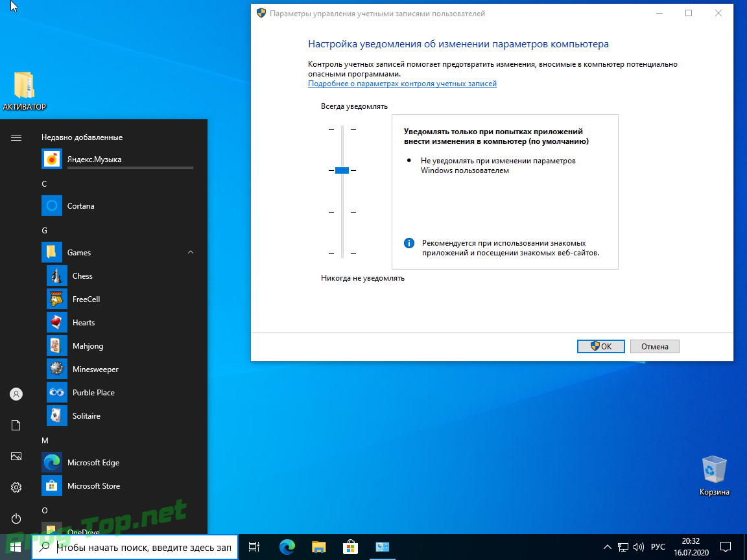Show hidden system tray icons
The width and height of the screenshot is (747, 560).
[x=607, y=547]
